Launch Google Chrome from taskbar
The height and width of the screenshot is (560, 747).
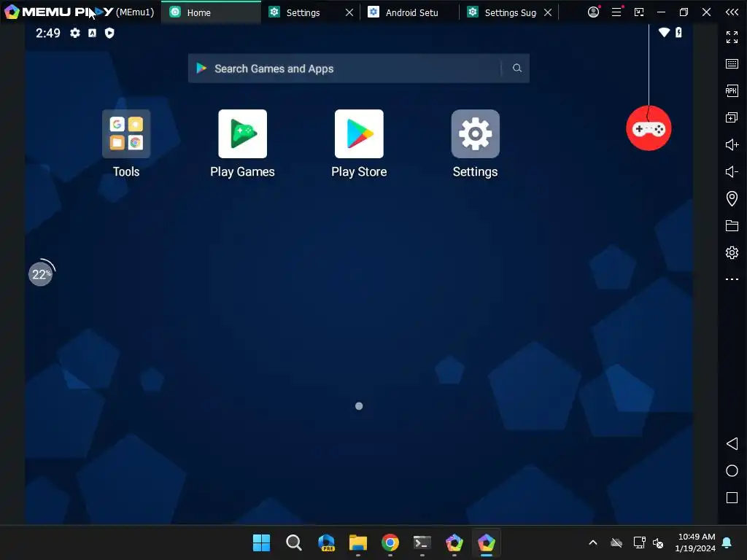click(x=390, y=542)
